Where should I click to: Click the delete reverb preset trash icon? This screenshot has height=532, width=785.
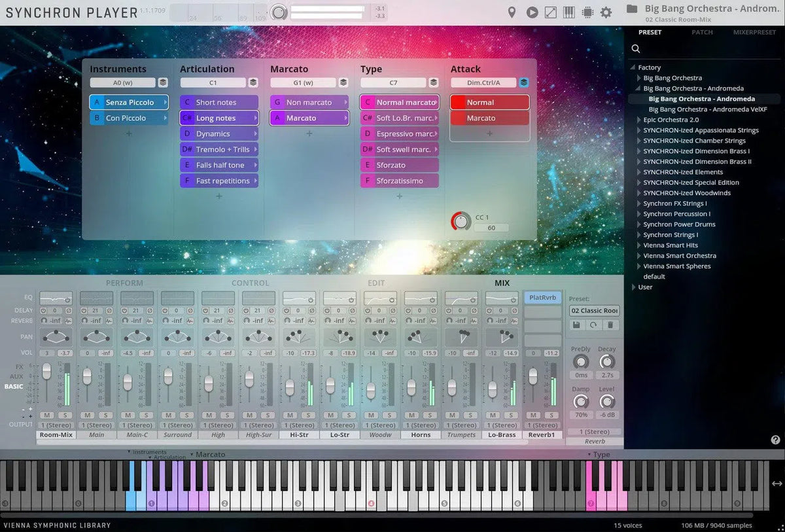[610, 325]
